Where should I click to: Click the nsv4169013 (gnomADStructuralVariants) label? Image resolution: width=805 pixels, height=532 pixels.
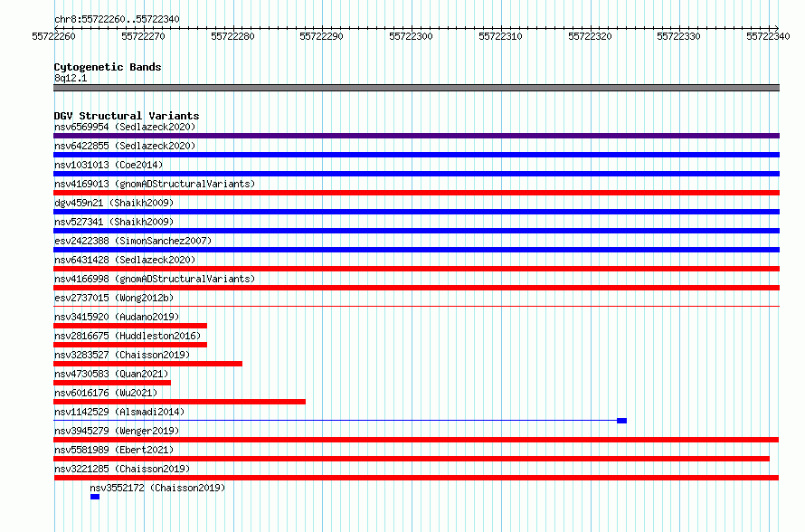155,184
